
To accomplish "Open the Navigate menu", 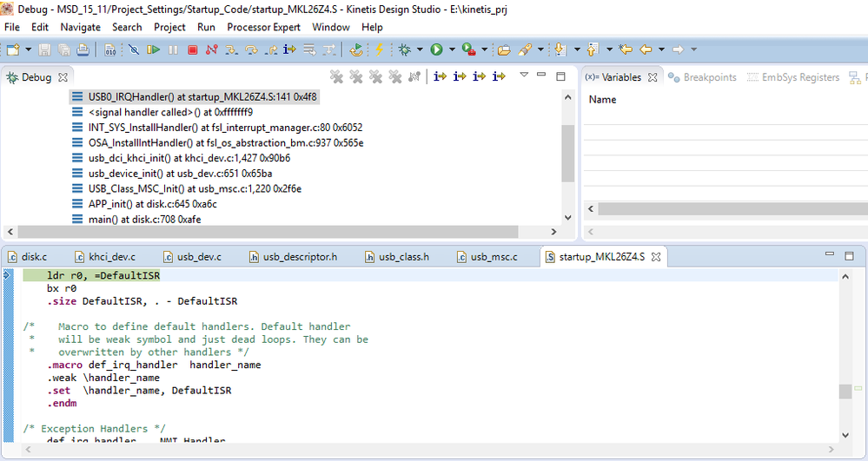I will point(80,27).
